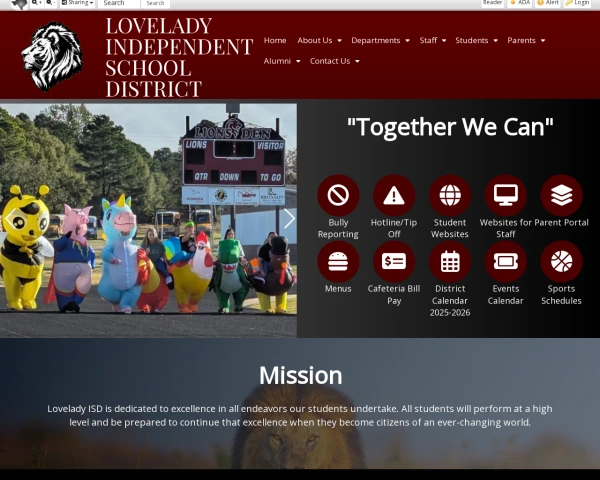Expand the Departments dropdown menu
Image resolution: width=600 pixels, height=480 pixels.
[380, 40]
